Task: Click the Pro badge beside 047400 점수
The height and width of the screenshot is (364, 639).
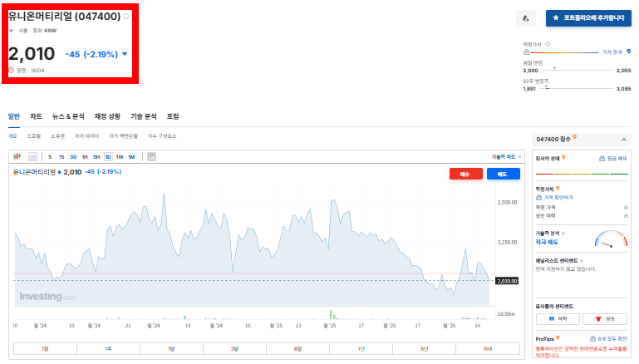Action: [575, 137]
